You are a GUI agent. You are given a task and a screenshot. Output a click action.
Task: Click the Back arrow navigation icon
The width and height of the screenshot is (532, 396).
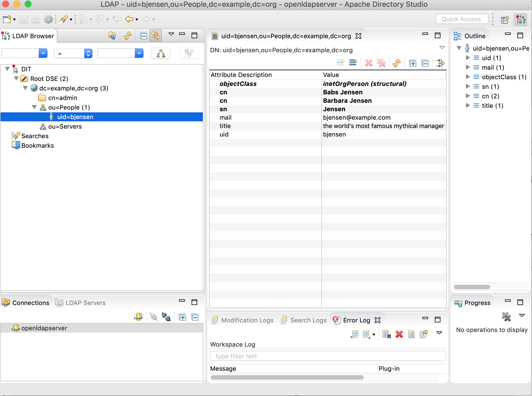129,19
